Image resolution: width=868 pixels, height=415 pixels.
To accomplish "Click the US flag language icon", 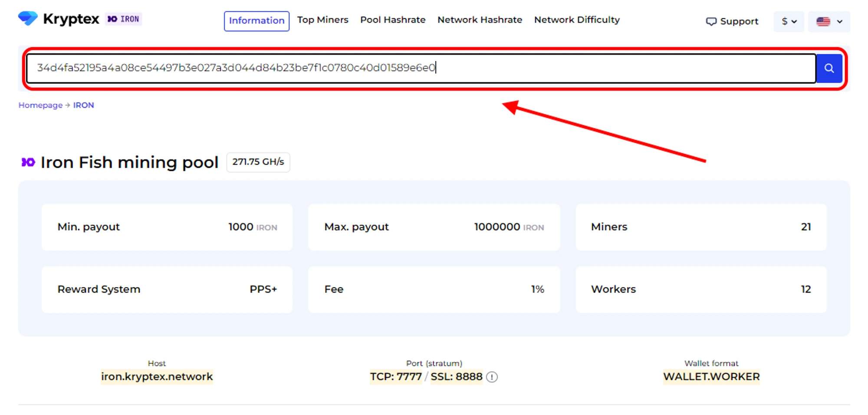I will [823, 21].
